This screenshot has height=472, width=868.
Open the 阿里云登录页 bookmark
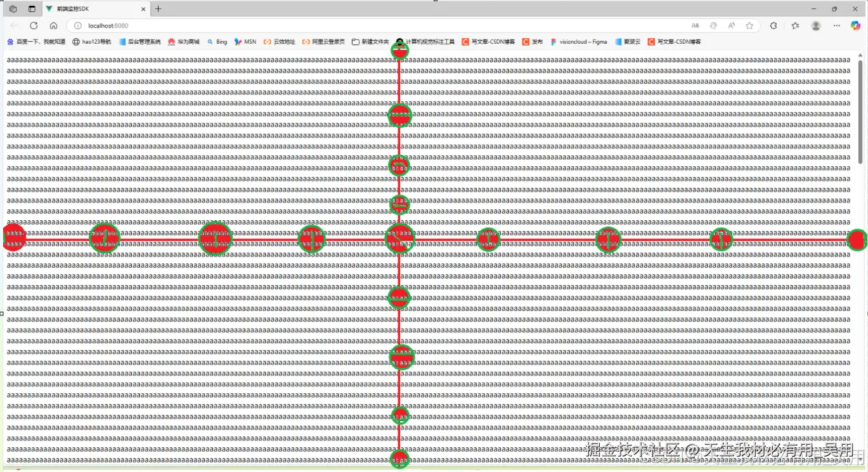pyautogui.click(x=323, y=42)
